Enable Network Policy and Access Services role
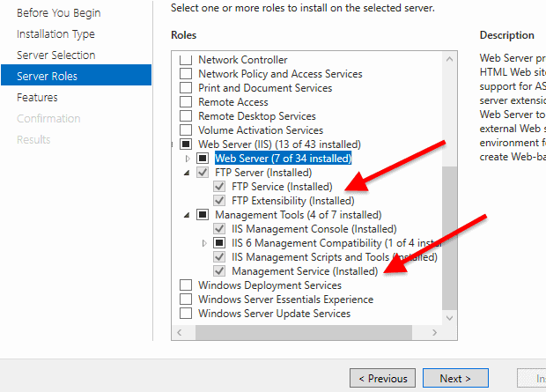Screen dimensions: 546x392 186,74
